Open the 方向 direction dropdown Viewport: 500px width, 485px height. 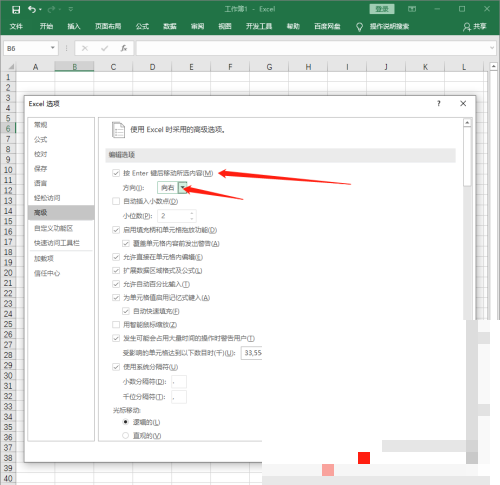click(182, 188)
